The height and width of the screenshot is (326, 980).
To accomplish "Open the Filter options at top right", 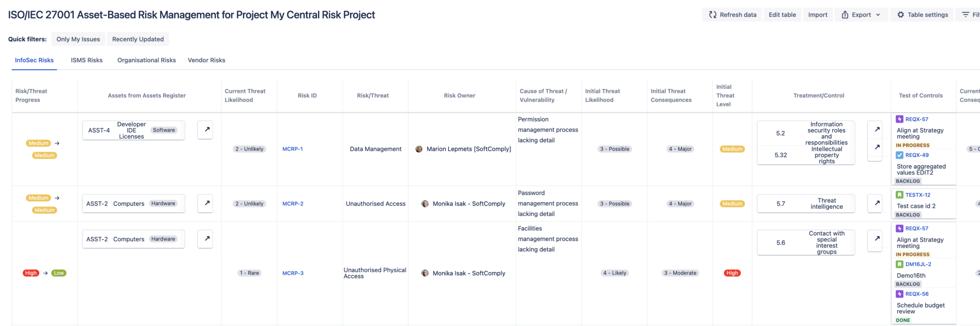I will click(970, 15).
